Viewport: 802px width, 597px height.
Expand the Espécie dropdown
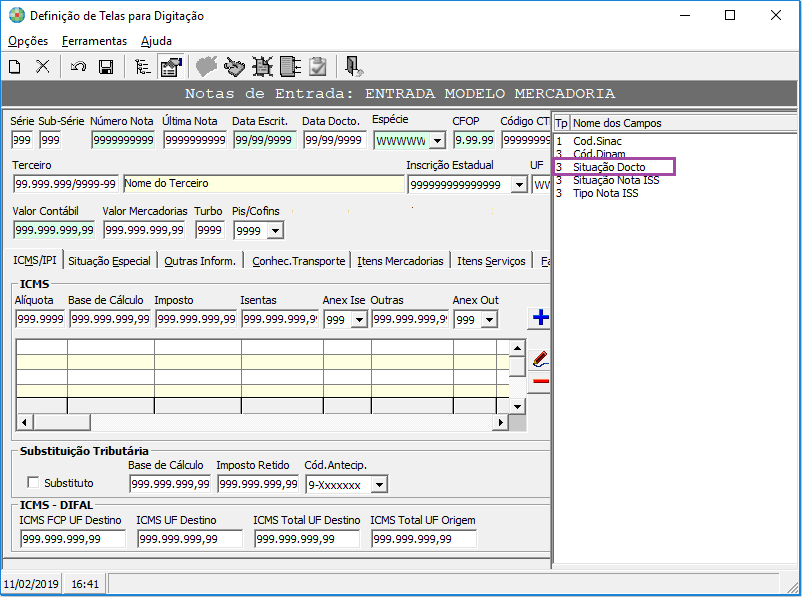pos(437,141)
